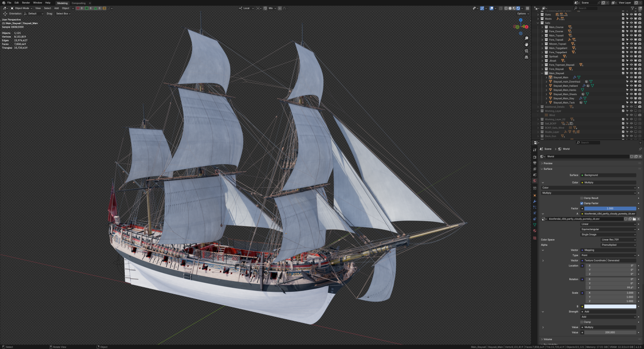Click fake user shield icon beside World
Image resolution: width=644 pixels, height=349 pixels.
(632, 156)
